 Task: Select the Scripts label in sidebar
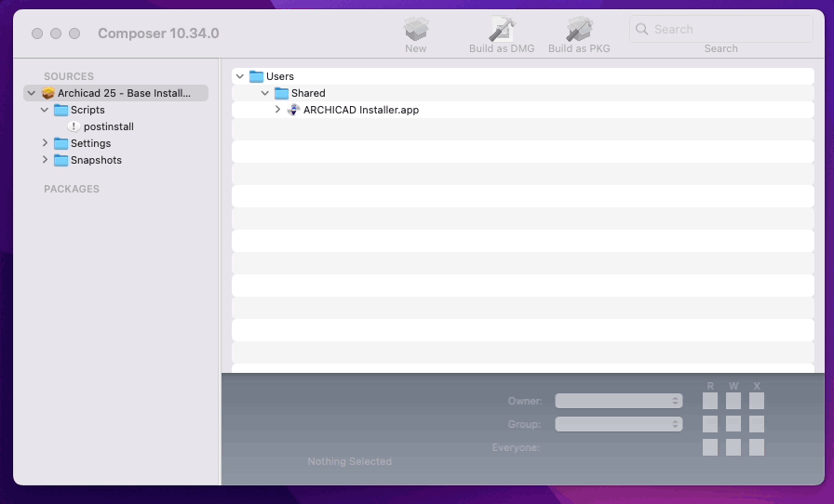(x=87, y=110)
